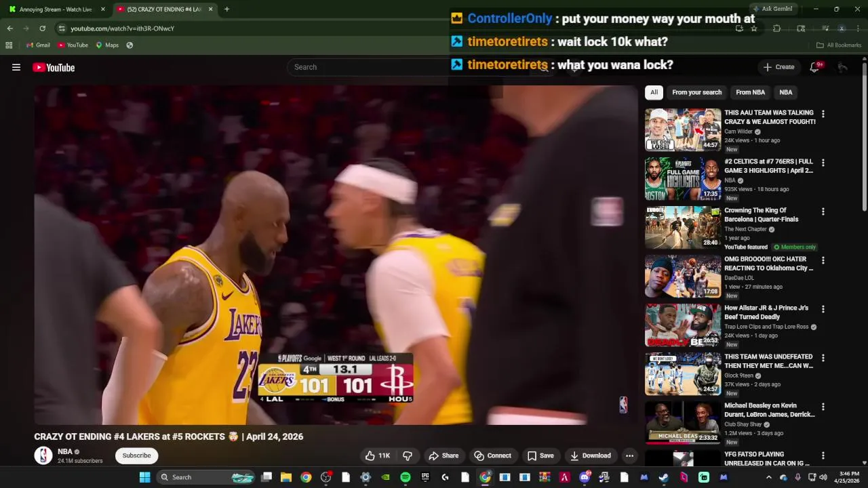
Task: Open Settings gear from the taskbar
Action: pyautogui.click(x=366, y=477)
